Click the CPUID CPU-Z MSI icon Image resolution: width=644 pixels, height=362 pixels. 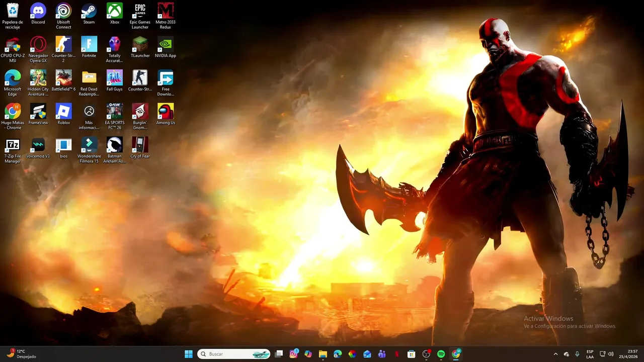[13, 49]
